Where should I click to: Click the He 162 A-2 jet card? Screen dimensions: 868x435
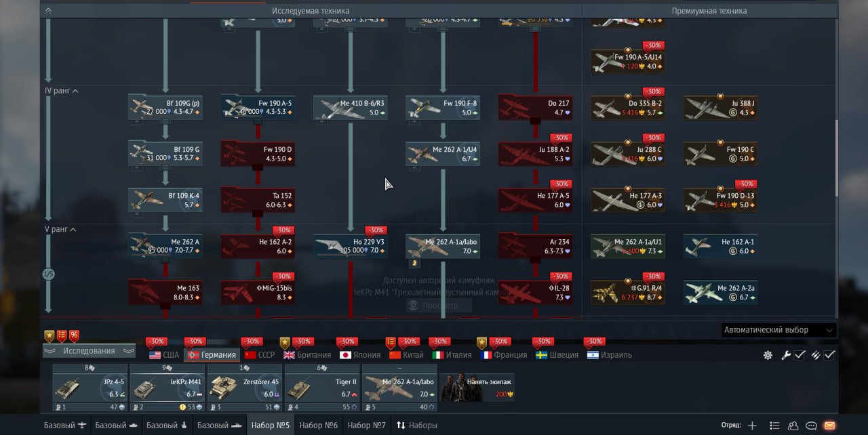(258, 246)
